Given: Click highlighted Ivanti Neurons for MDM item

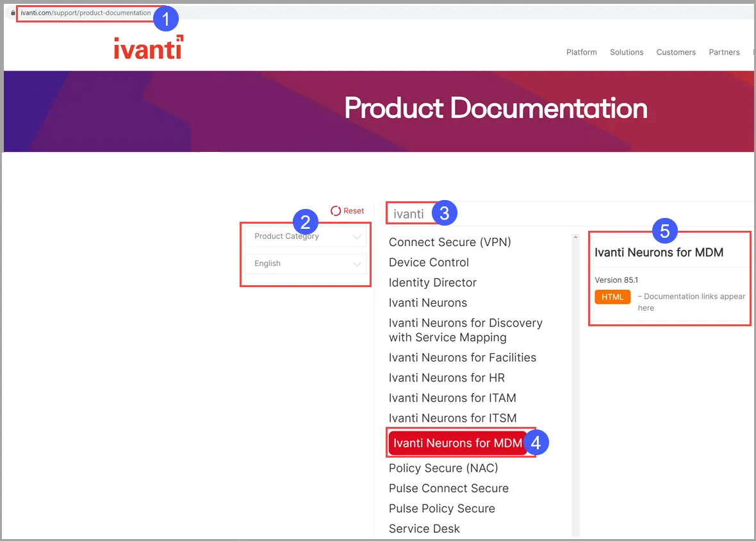Looking at the screenshot, I should 457,443.
